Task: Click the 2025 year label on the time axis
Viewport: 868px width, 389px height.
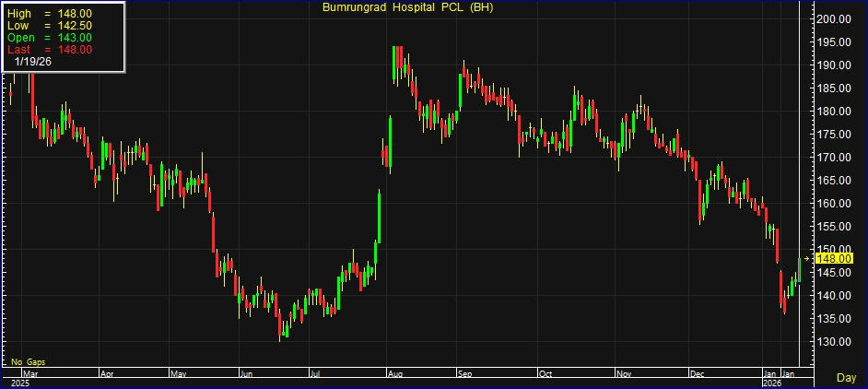Action: click(x=20, y=382)
